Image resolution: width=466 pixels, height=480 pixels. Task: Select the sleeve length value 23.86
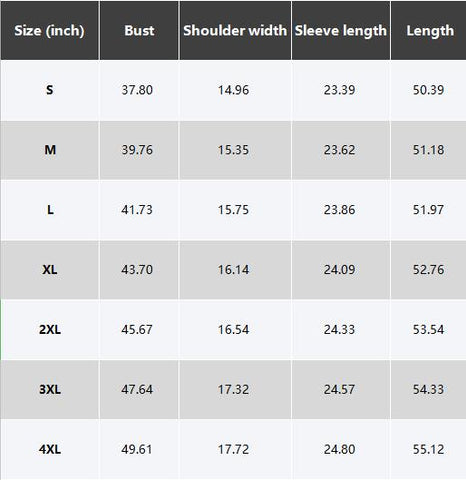click(339, 210)
